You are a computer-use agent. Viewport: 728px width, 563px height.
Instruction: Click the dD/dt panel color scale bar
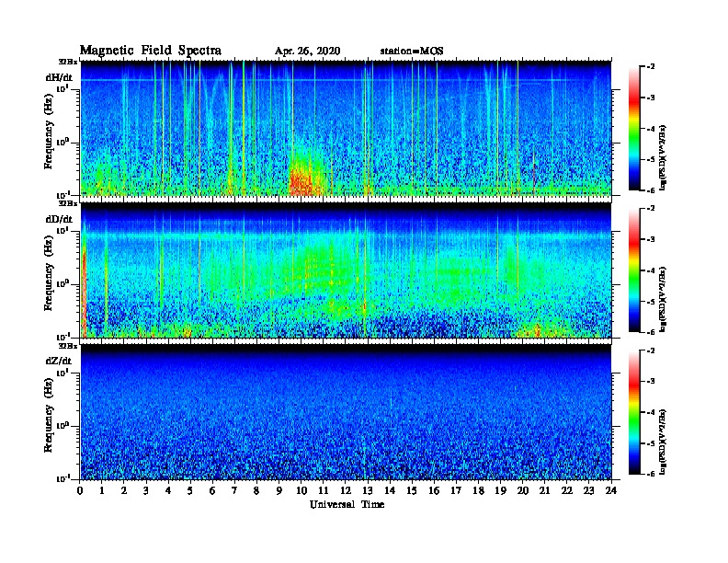[x=634, y=270]
